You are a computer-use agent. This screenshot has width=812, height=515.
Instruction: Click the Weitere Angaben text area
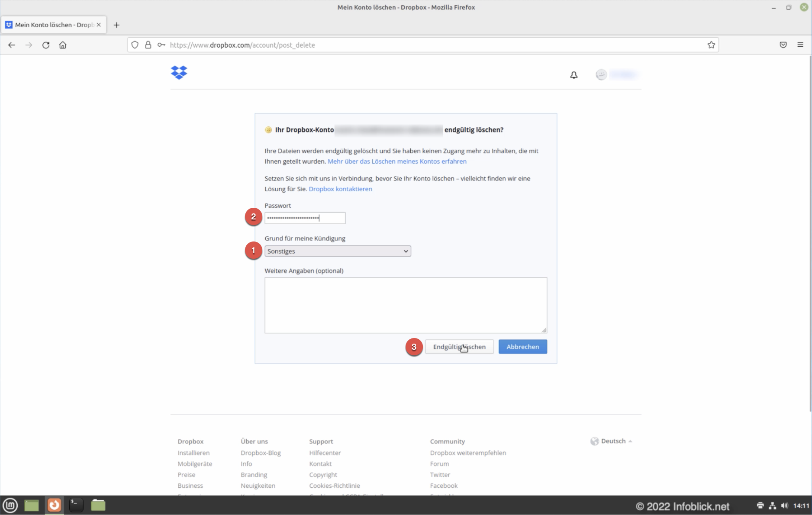click(x=406, y=305)
